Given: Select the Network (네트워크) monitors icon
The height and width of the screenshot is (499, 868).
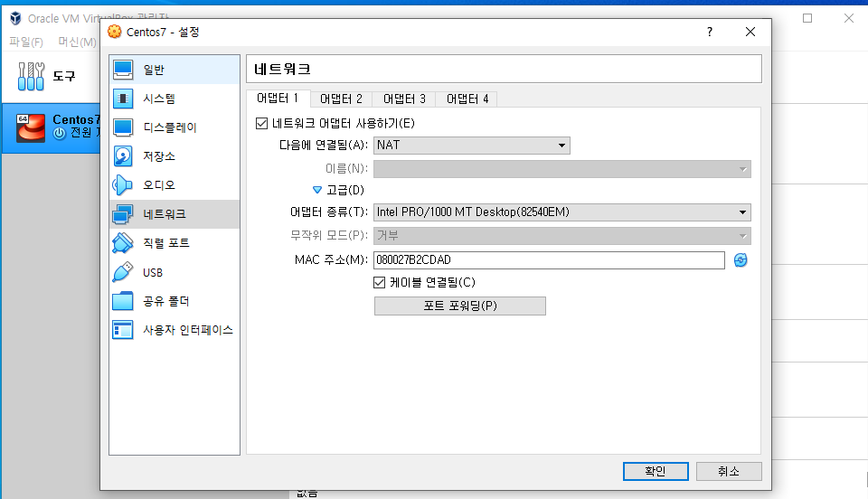Looking at the screenshot, I should (x=123, y=214).
